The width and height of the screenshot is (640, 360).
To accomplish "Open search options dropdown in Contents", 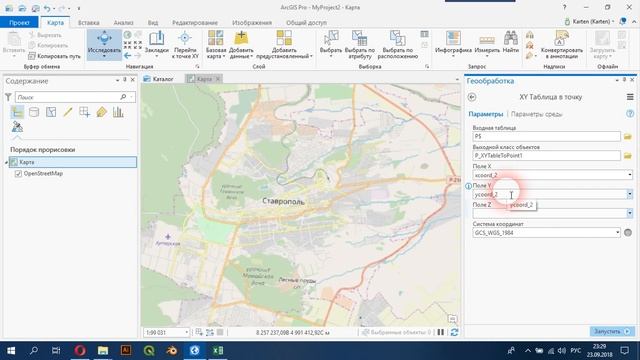I will [131, 97].
